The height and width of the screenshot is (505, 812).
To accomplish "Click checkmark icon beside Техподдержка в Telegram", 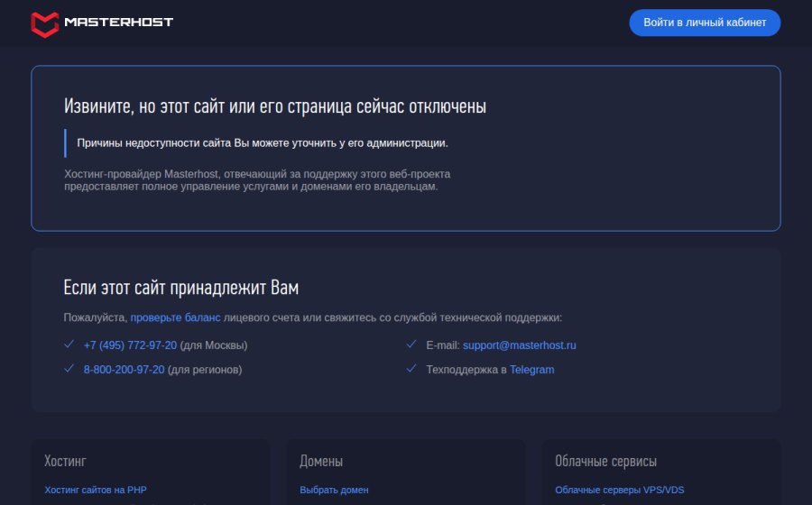I will coord(411,369).
